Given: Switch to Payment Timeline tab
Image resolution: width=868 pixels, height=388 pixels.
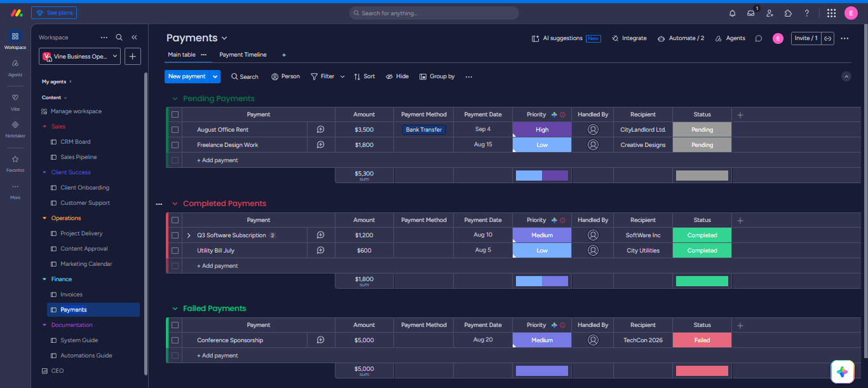Looking at the screenshot, I should [243, 55].
